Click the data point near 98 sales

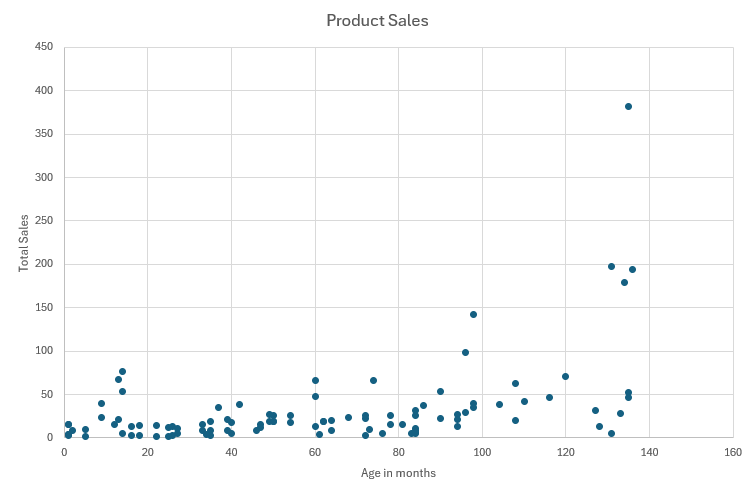(x=465, y=352)
